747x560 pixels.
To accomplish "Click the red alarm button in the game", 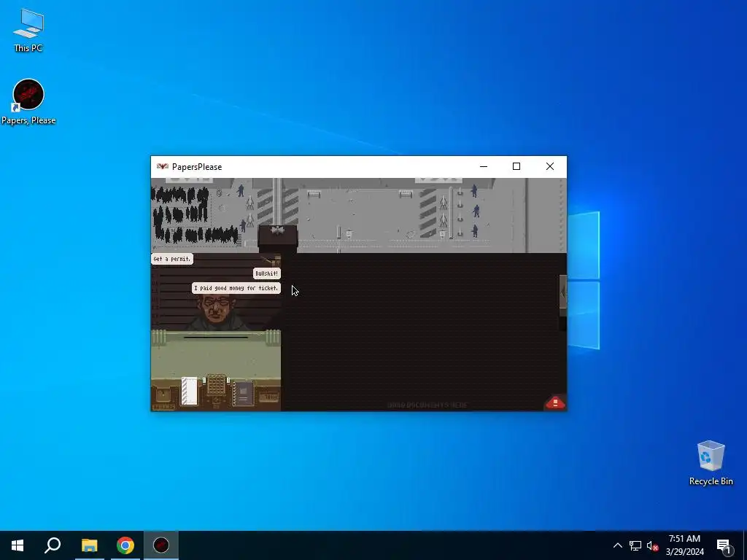I will click(x=555, y=402).
